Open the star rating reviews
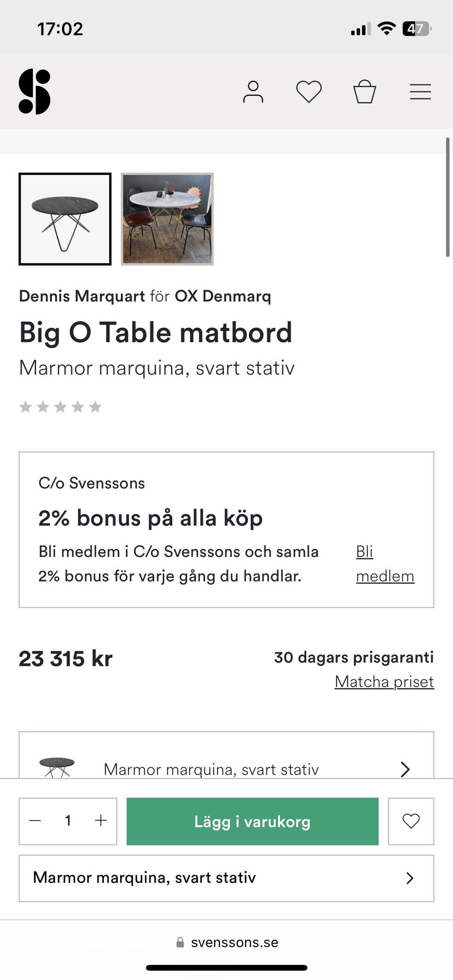Screen dimensions: 453x980 pyautogui.click(x=60, y=407)
